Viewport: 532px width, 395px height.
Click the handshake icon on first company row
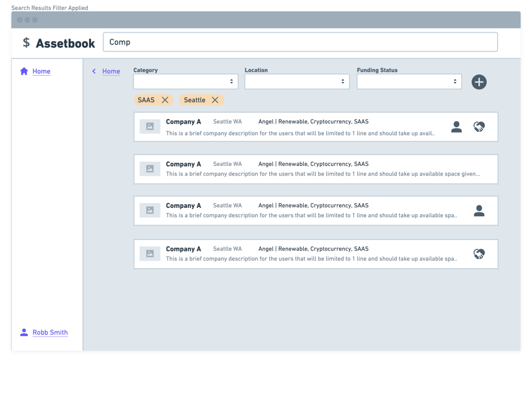pos(479,127)
